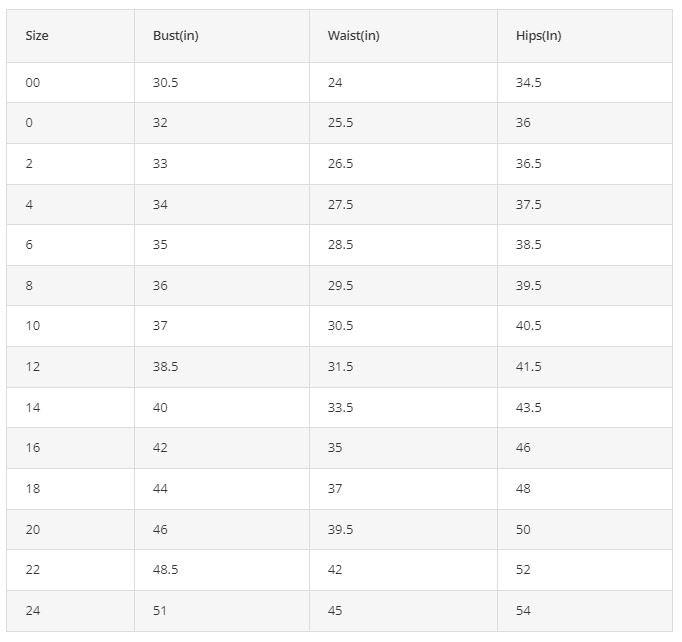Click hips value 39.5 cell
The image size is (682, 642).
(585, 286)
